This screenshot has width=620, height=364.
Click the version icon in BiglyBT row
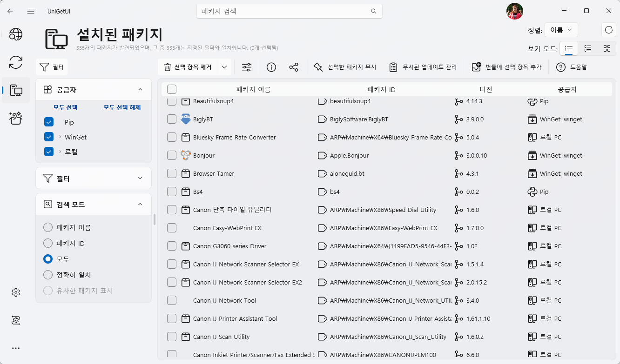459,119
